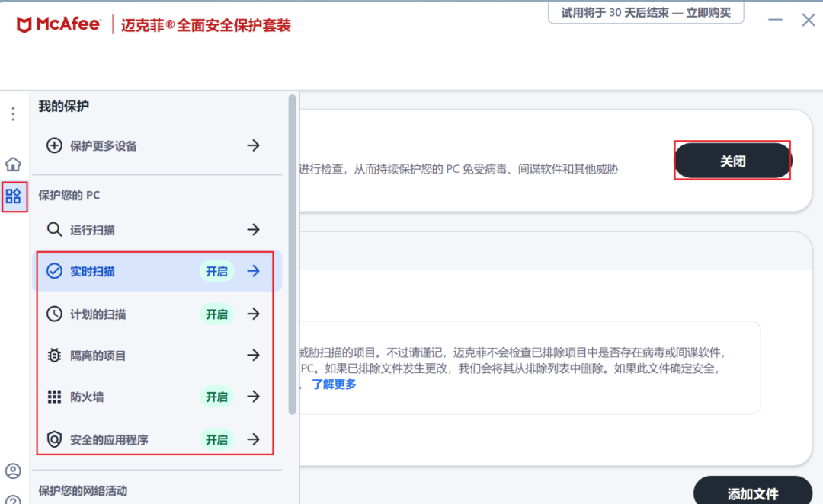Open the account profile icon

13,471
